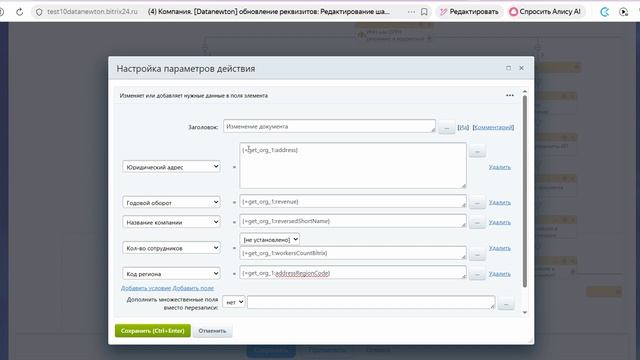Click Удалить for Код региона row
This screenshot has height=360, width=640.
(x=500, y=274)
